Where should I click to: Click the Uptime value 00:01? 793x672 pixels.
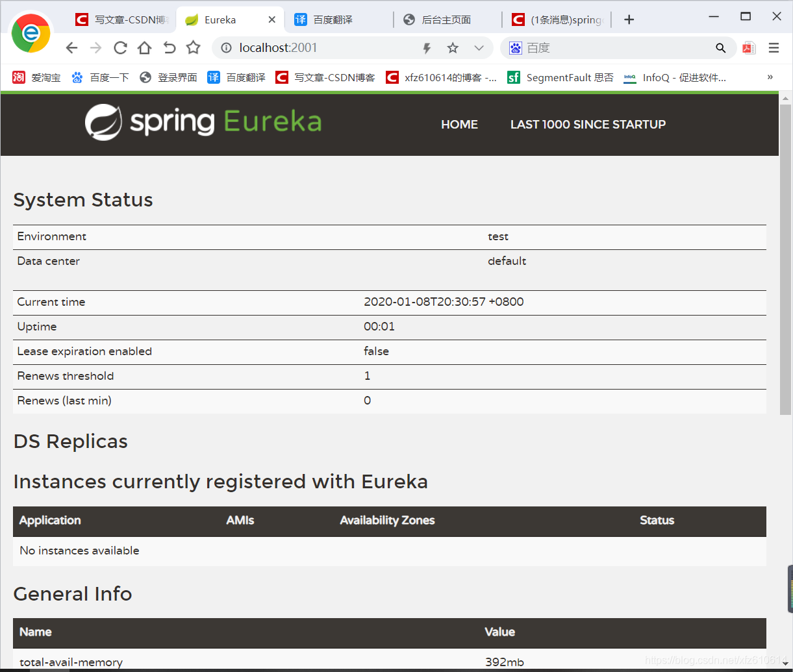(379, 327)
